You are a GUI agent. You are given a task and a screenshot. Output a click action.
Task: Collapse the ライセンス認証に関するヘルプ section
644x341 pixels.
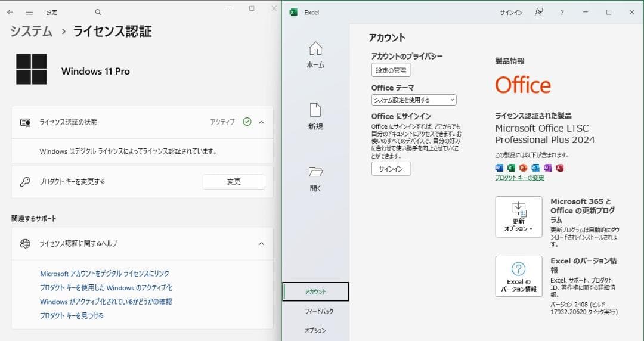[262, 244]
